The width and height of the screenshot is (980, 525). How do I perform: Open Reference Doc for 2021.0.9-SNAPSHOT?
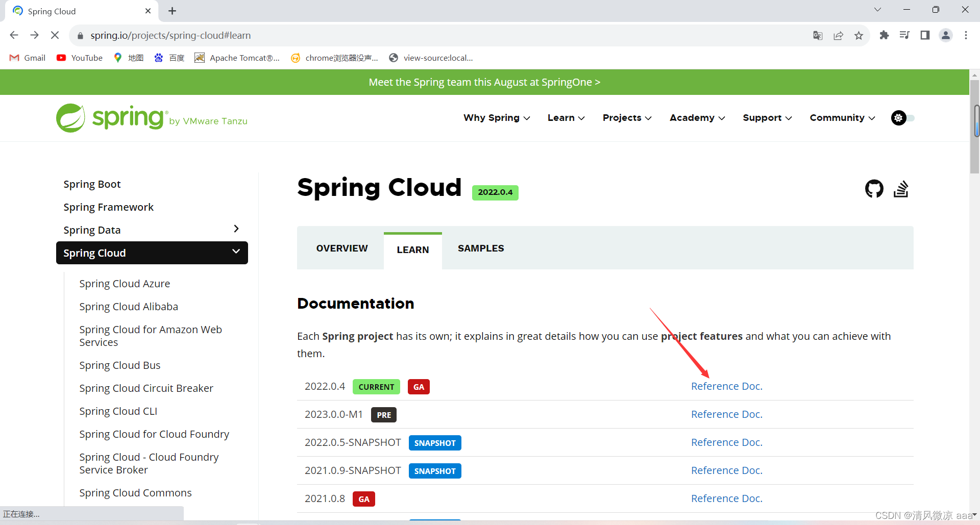[726, 470]
